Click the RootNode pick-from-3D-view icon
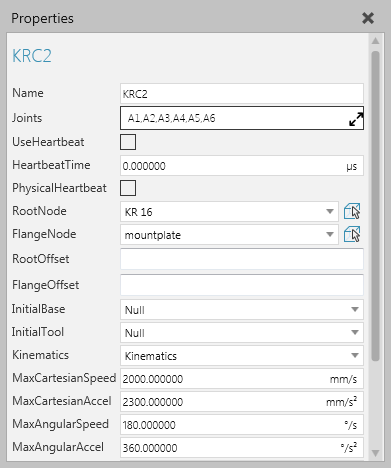 [352, 211]
